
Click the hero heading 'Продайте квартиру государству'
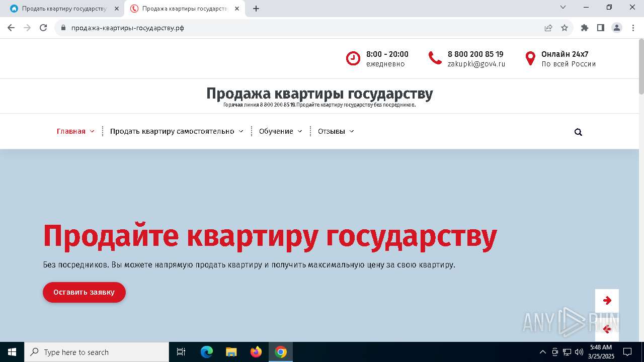tap(270, 236)
